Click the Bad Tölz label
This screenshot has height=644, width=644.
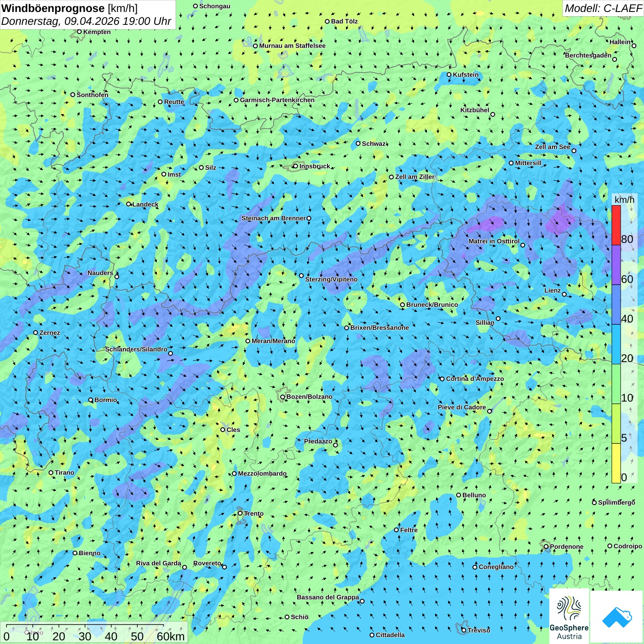pos(344,21)
